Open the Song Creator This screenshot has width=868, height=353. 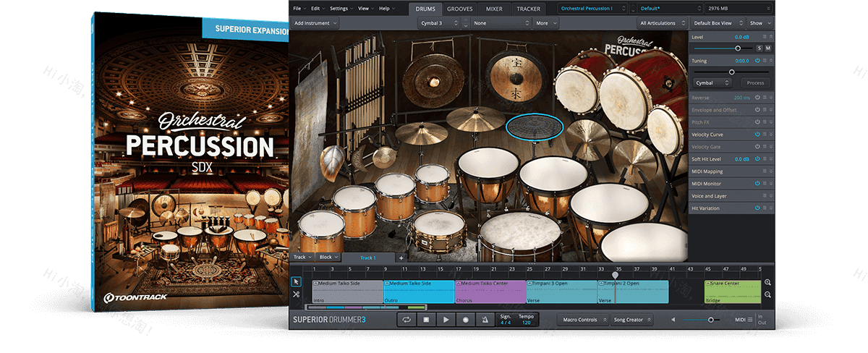coord(631,320)
